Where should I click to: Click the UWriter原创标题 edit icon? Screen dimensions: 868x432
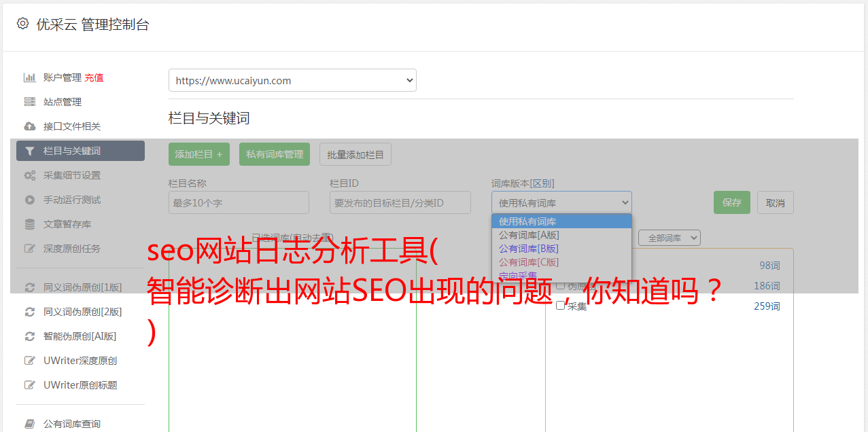[x=30, y=385]
